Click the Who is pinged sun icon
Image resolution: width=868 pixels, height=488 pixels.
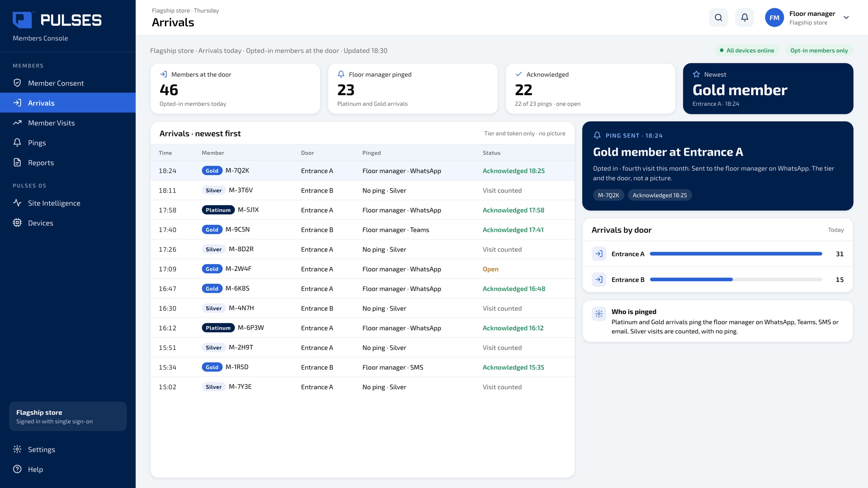click(x=599, y=314)
